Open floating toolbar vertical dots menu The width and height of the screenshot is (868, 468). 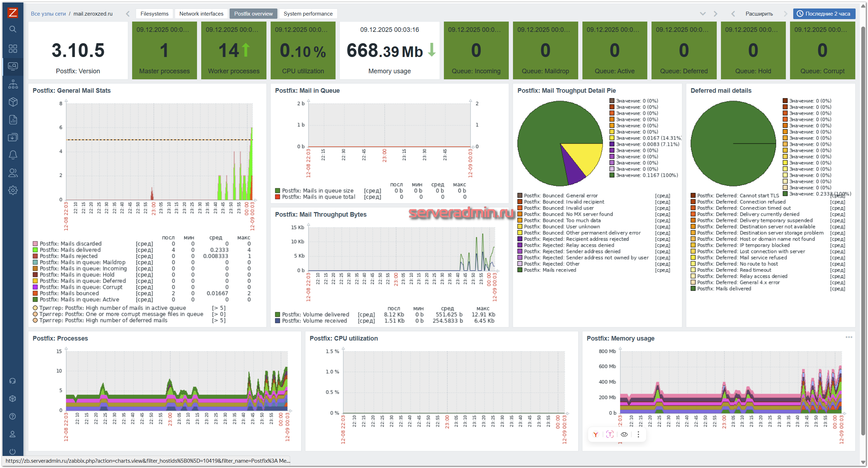(x=638, y=434)
